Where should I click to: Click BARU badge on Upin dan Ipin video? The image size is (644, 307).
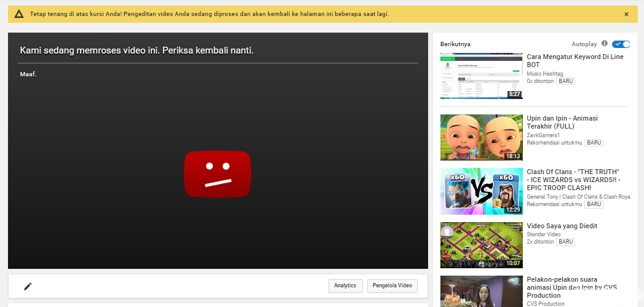pos(594,143)
